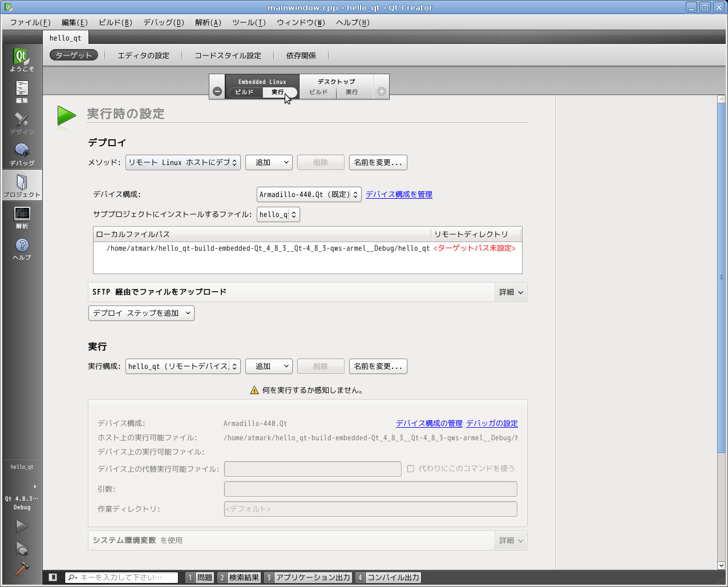728x587 pixels.
Task: Open the ツール(T) menu
Action: tap(249, 22)
